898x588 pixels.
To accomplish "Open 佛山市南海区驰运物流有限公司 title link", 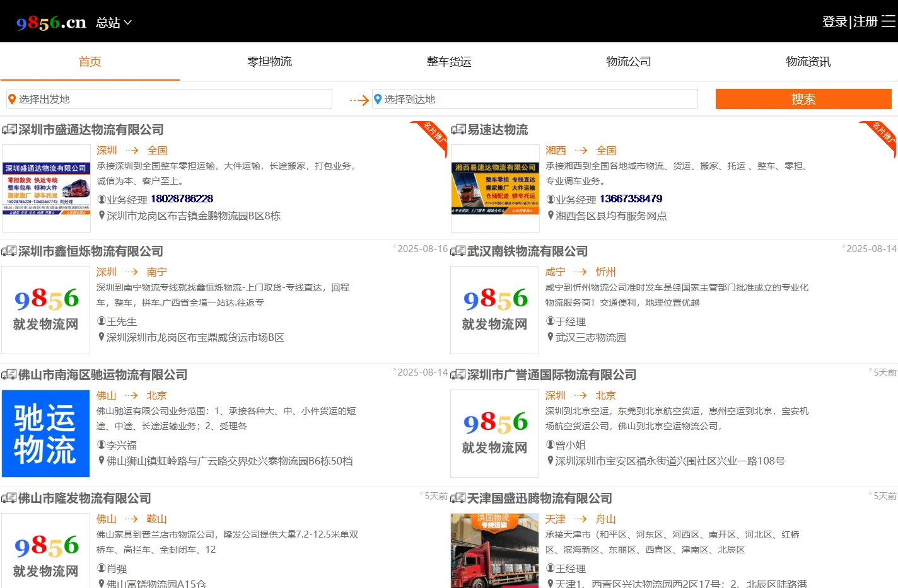I will click(x=103, y=375).
